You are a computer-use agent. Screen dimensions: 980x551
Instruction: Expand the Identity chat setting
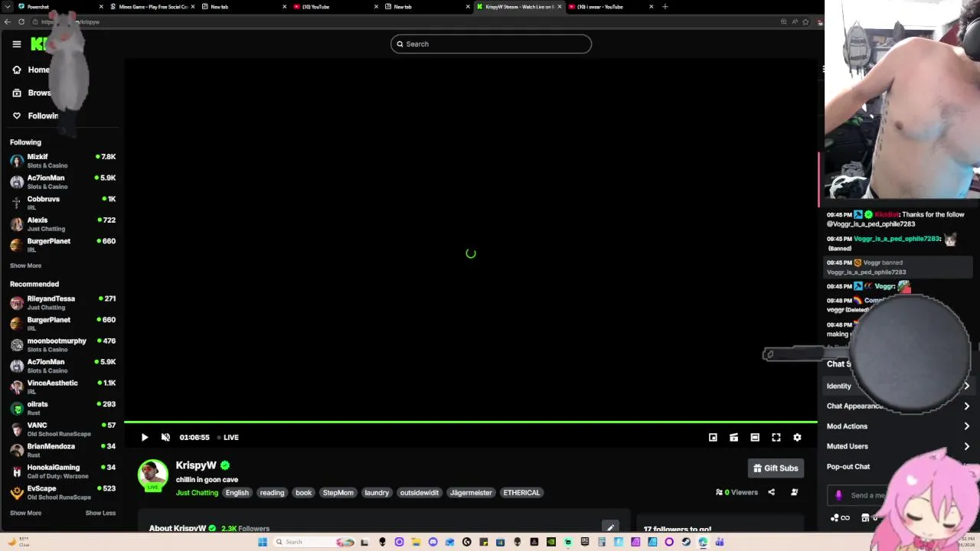[x=898, y=386]
